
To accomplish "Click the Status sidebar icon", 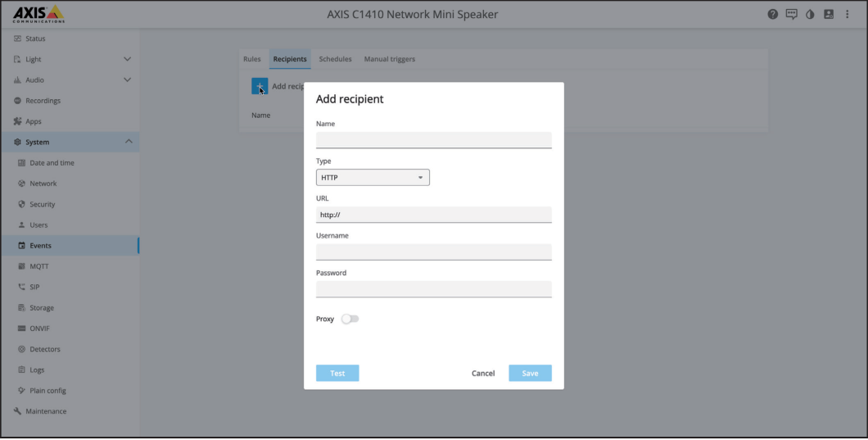I will [17, 39].
